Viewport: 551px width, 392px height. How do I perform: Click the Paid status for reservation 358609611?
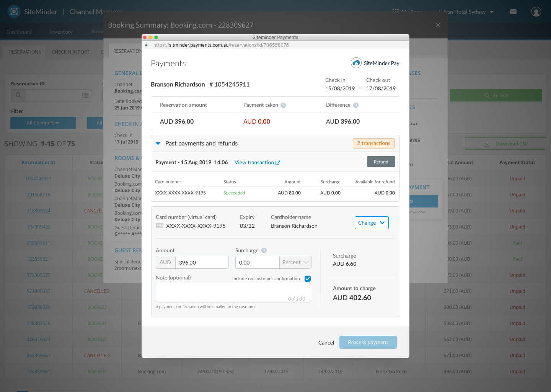(517, 243)
